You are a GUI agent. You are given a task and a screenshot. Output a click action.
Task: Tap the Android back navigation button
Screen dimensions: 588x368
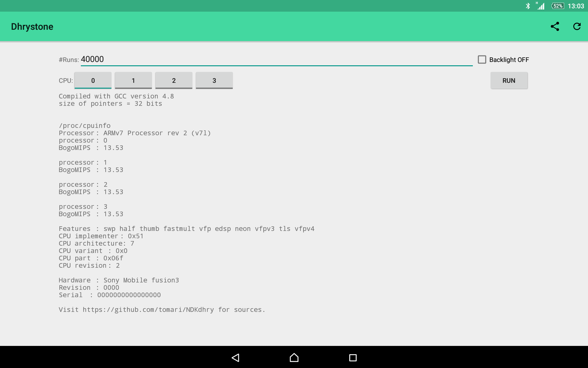click(235, 358)
